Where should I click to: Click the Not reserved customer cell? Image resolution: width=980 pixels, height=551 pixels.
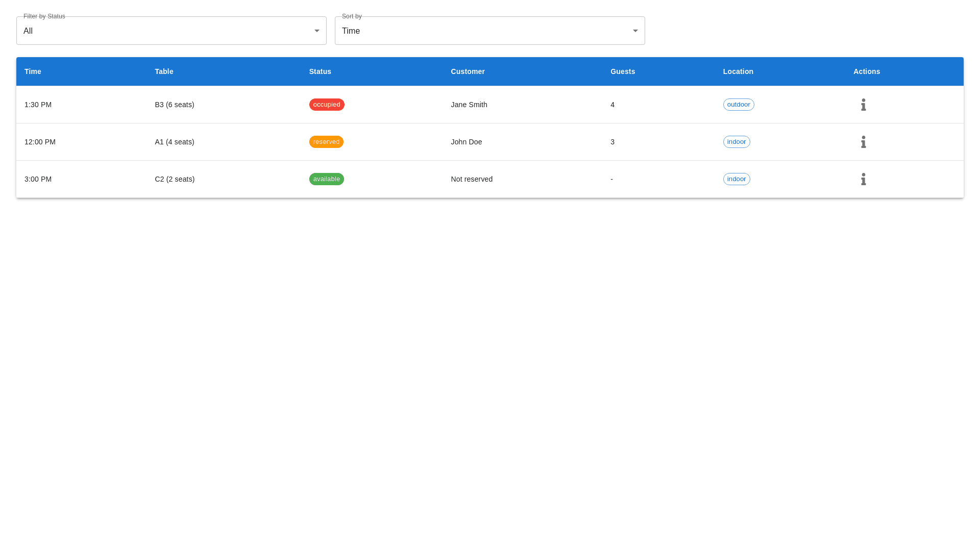471,179
